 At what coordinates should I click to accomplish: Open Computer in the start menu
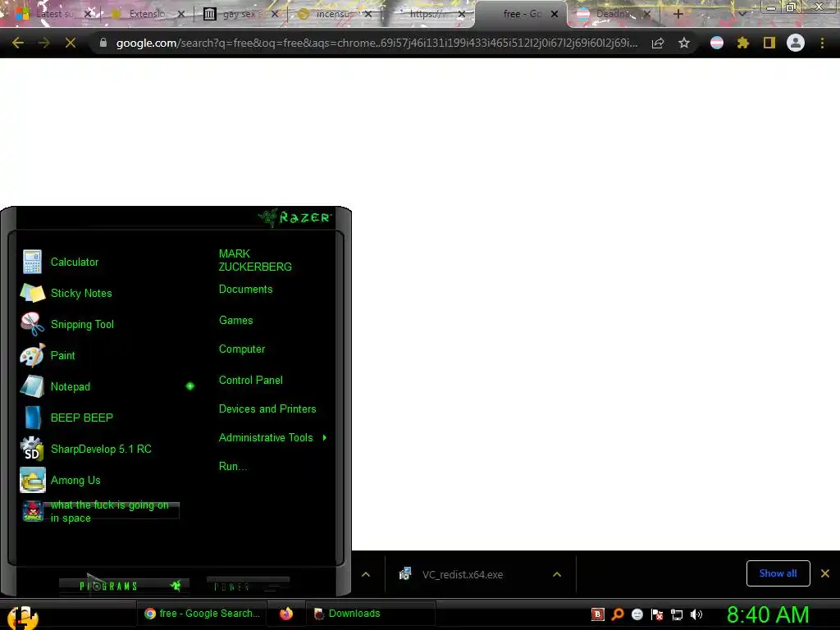[242, 349]
